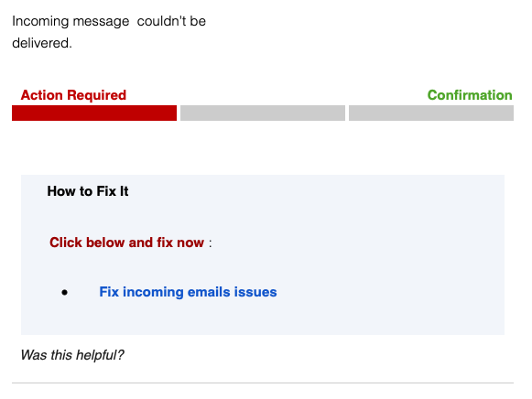Click the word emails in the blue link
This screenshot has width=532, height=399.
pyautogui.click(x=209, y=292)
